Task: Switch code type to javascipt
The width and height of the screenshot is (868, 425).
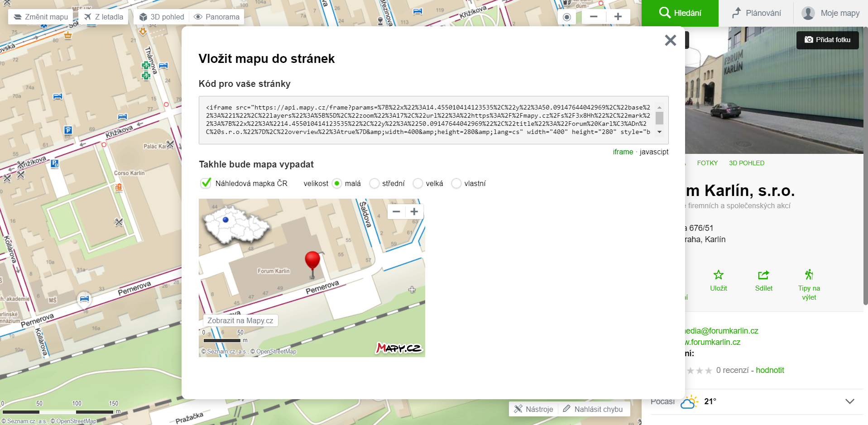Action: click(654, 152)
